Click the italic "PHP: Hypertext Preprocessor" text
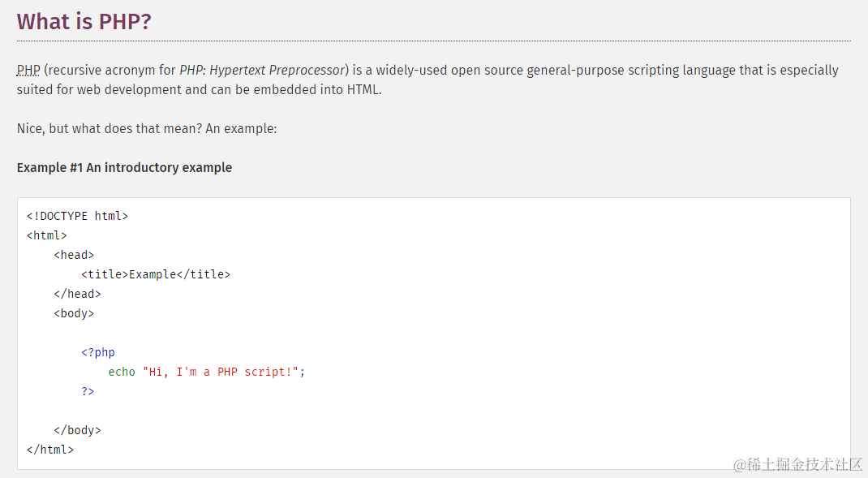 pos(262,71)
